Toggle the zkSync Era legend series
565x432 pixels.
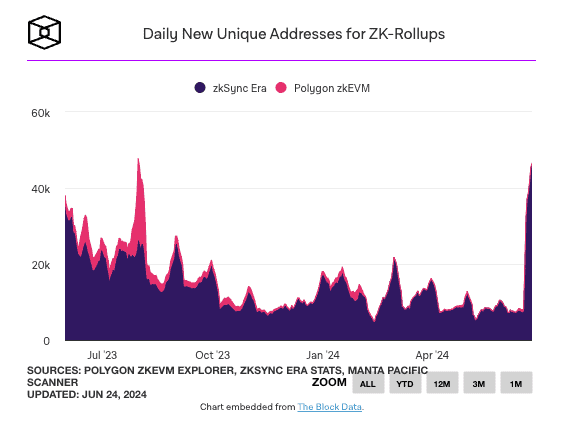click(230, 88)
